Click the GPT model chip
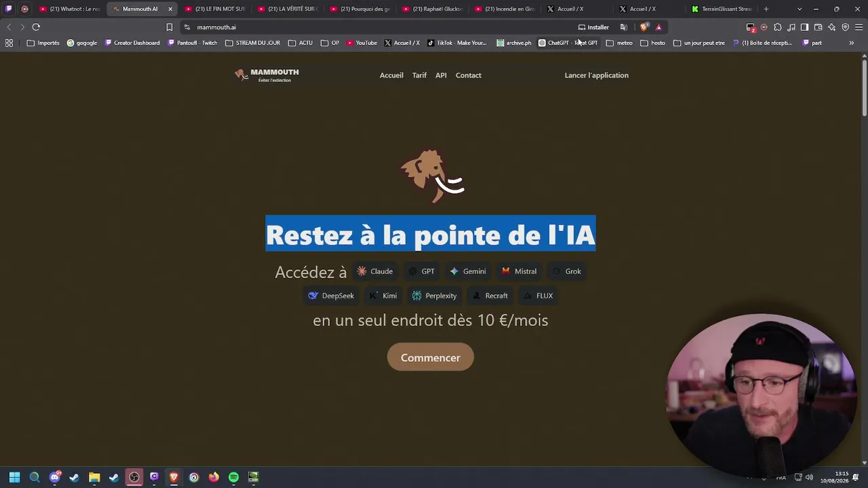The height and width of the screenshot is (488, 868). (422, 271)
